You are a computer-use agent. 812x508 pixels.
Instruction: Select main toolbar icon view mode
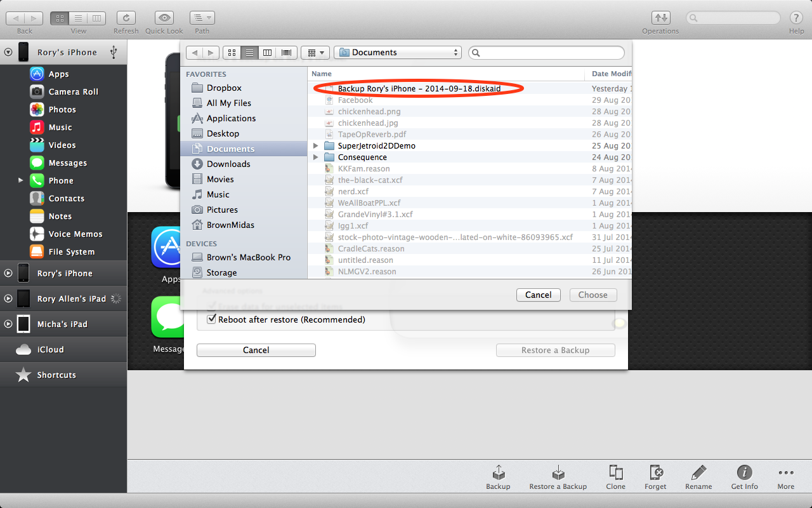pos(61,18)
